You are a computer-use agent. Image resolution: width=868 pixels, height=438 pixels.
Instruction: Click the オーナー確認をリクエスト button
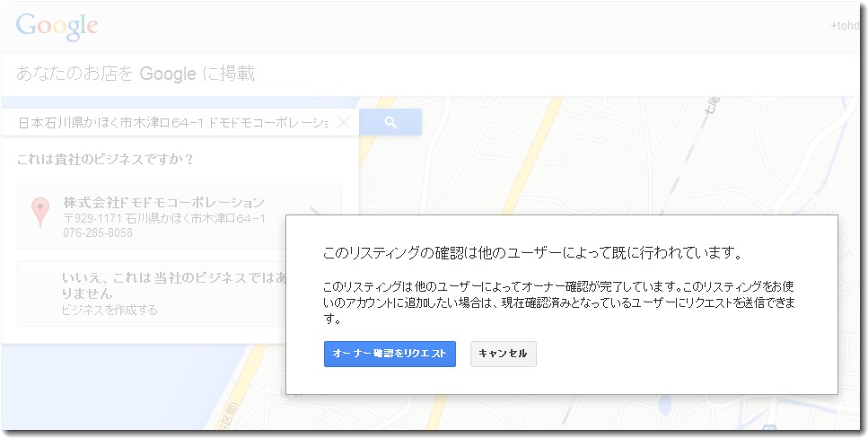390,354
